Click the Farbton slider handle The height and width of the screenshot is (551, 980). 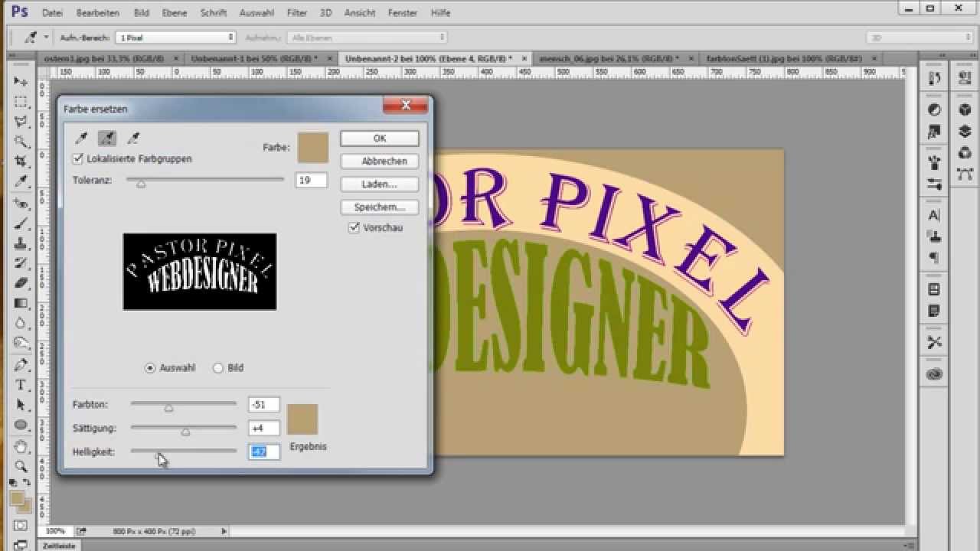[169, 407]
